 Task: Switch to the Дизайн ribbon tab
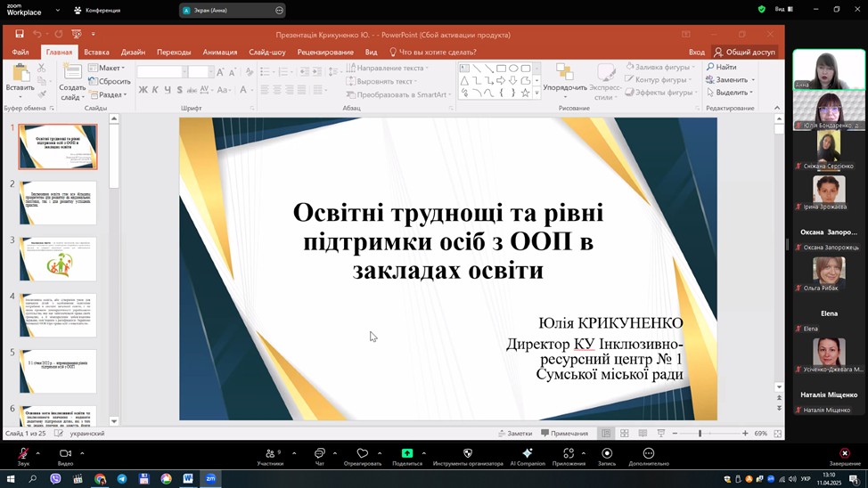pos(133,53)
